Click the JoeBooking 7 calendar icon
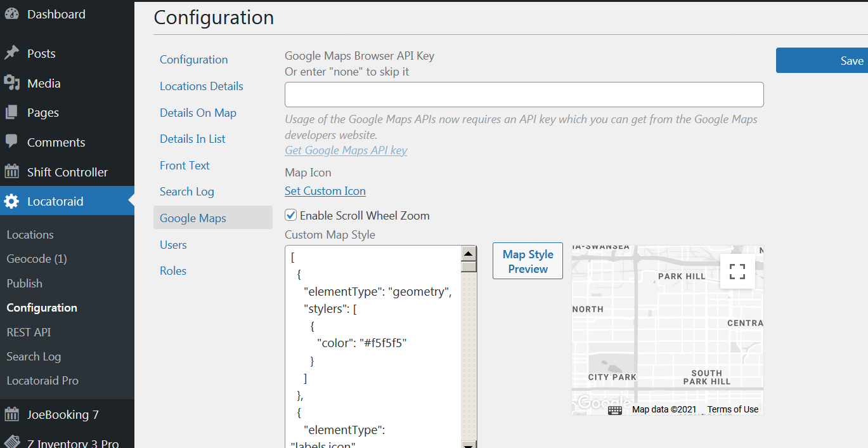Screen dimensions: 868x448 (x=11, y=414)
